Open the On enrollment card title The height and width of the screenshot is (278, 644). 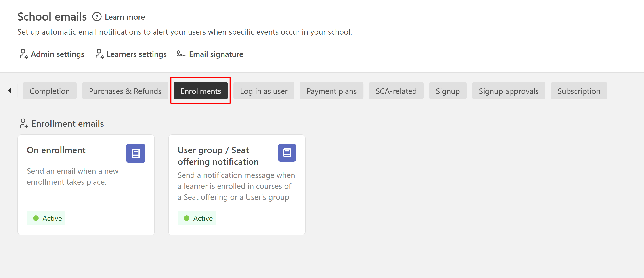click(x=56, y=150)
